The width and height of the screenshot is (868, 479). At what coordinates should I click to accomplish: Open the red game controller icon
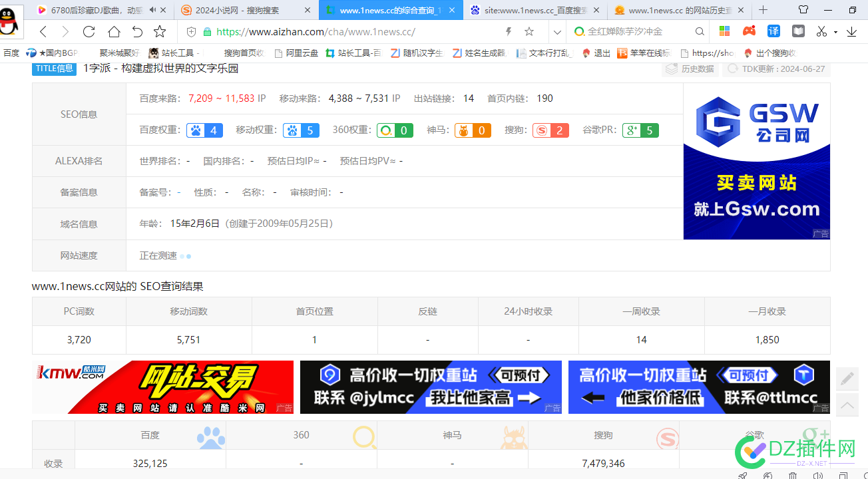750,31
